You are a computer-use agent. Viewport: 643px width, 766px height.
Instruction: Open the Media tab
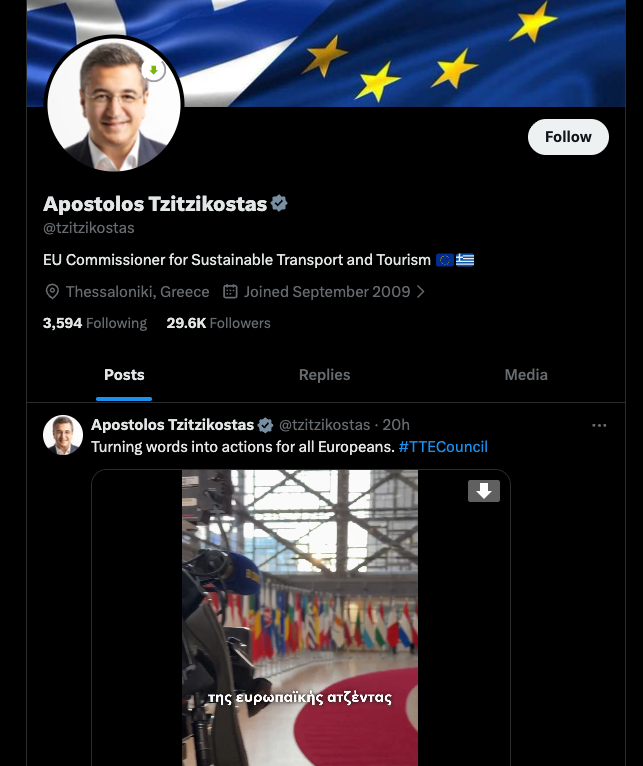526,375
